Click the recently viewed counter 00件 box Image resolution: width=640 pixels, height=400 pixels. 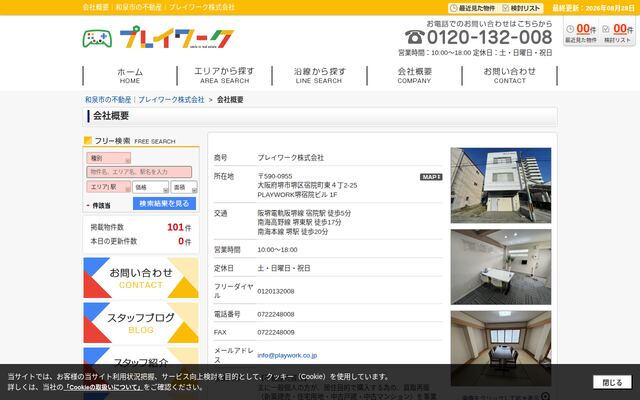tap(581, 33)
